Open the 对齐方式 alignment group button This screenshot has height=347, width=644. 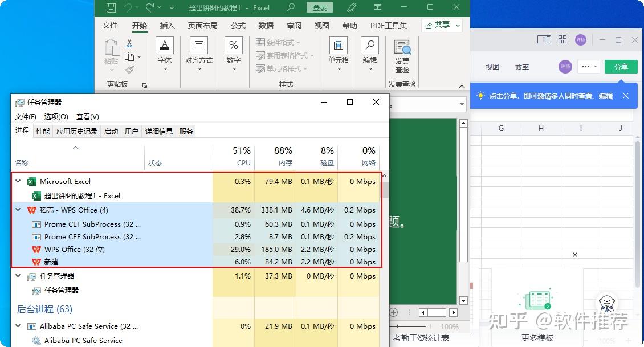[x=199, y=54]
